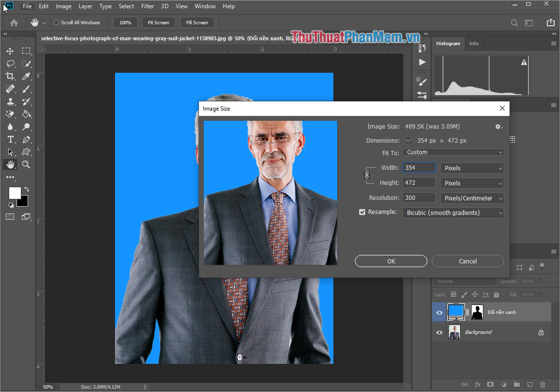Click the Fit Screen button
Screen dimensions: 560x392
click(x=158, y=22)
